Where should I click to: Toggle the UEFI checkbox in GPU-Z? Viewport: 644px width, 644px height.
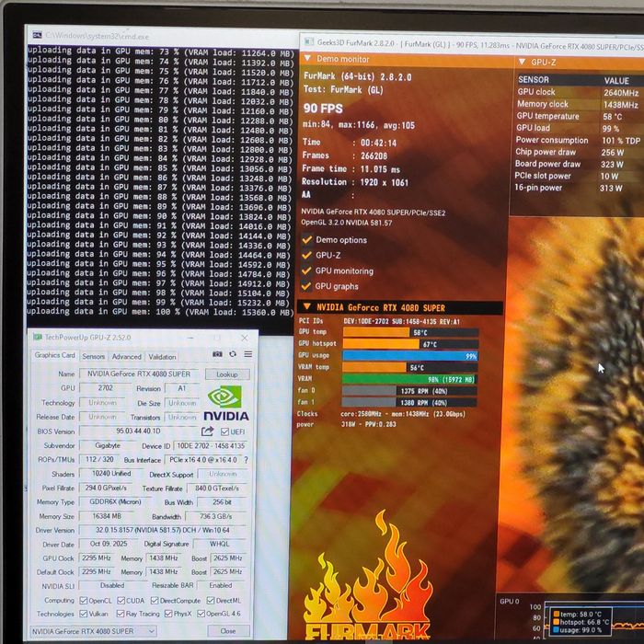224,431
